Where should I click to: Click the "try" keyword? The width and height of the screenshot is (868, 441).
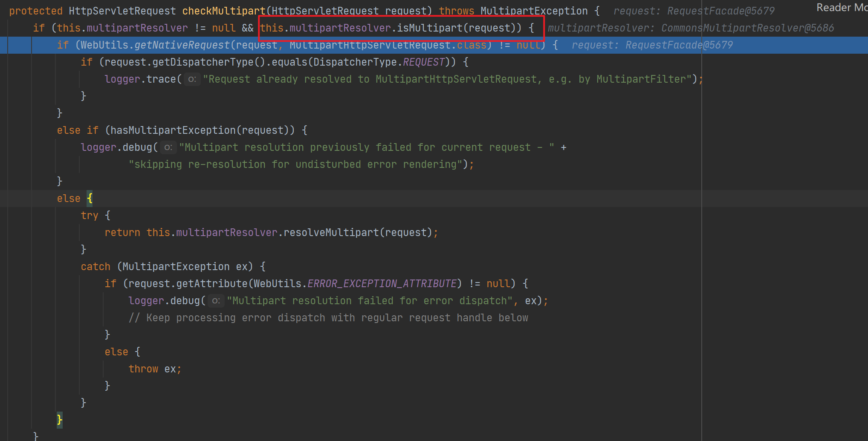coord(90,216)
